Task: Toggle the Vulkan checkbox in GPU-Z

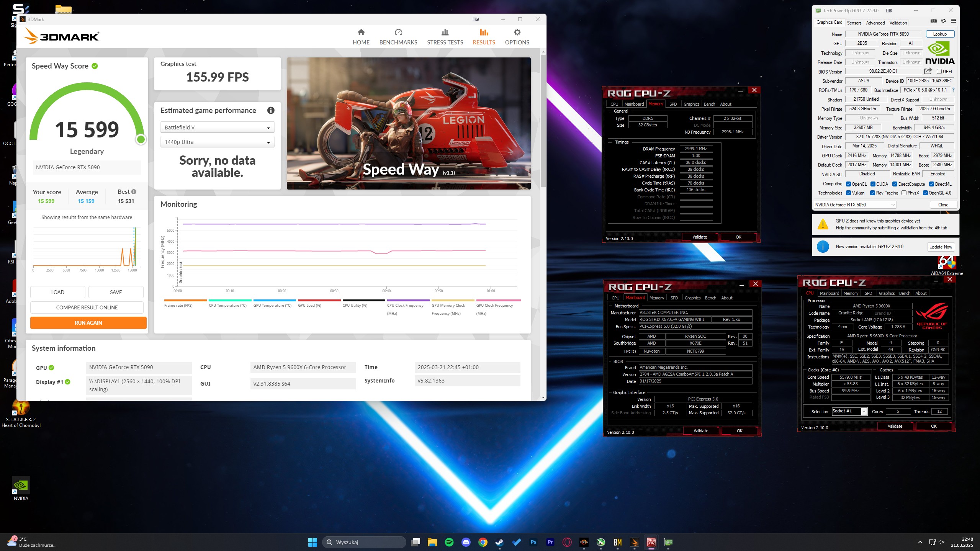Action: 848,193
